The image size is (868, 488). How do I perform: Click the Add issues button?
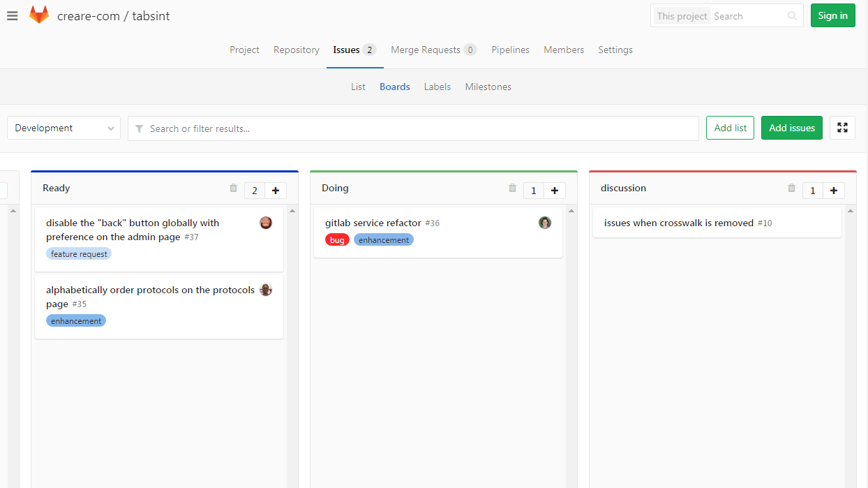(791, 128)
